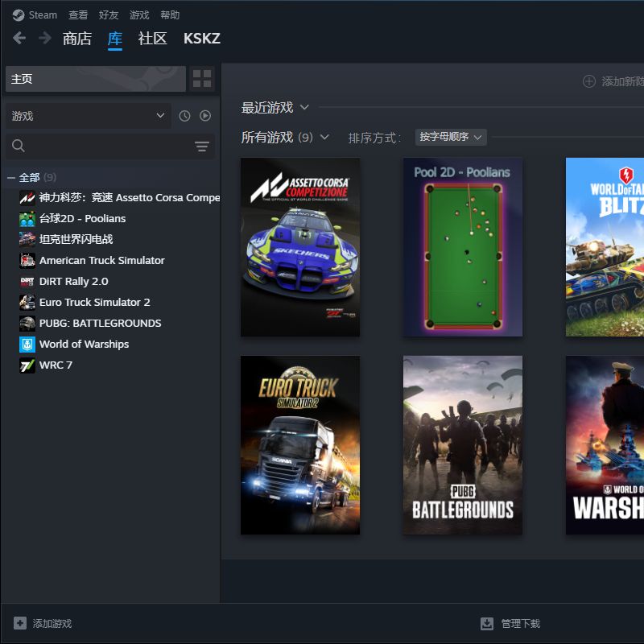The width and height of the screenshot is (644, 644).
Task: Click the DiRT Rally 2.0 sidebar icon
Action: (27, 281)
